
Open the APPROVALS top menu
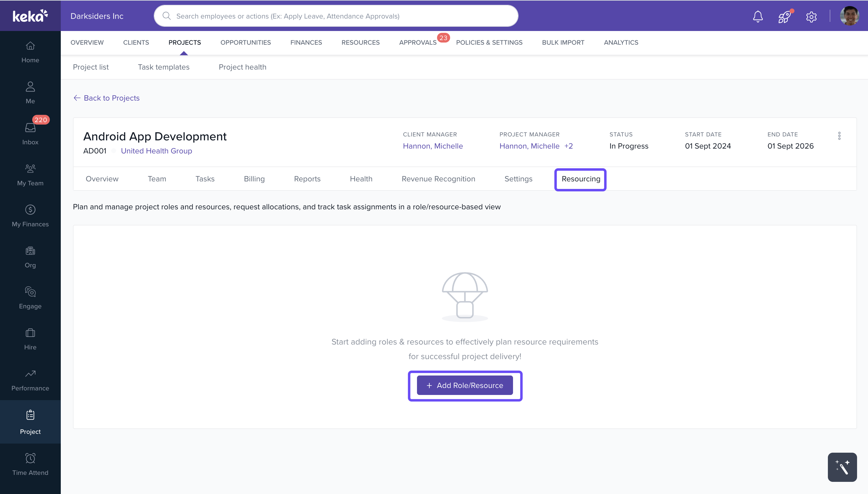pyautogui.click(x=417, y=43)
